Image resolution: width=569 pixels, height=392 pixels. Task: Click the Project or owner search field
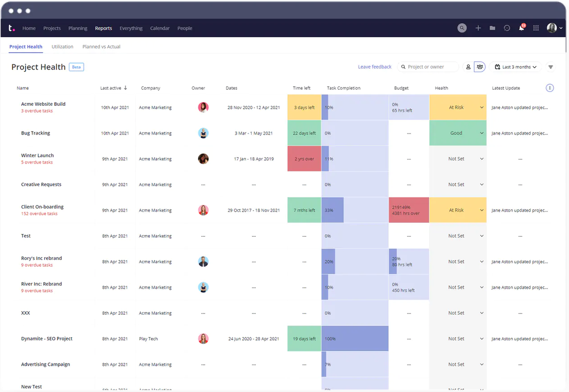tap(428, 67)
